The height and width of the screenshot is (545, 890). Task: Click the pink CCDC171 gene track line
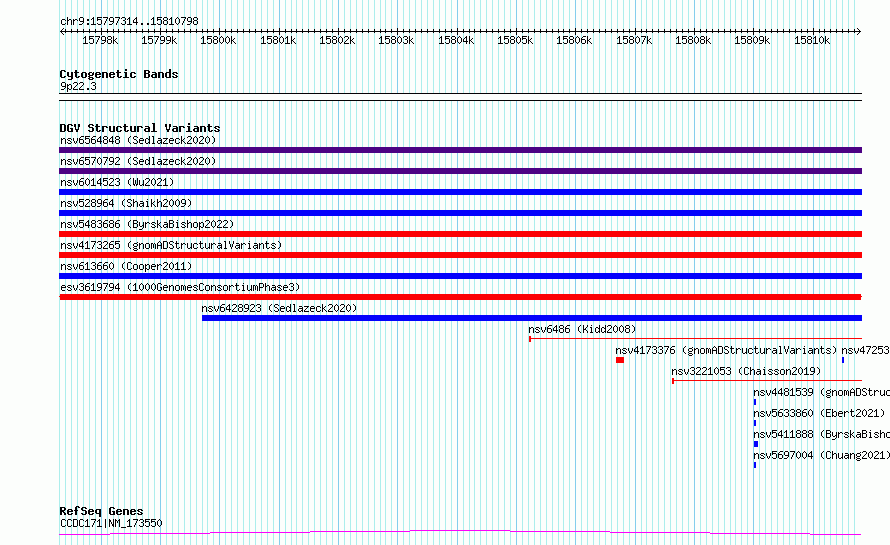[460, 533]
